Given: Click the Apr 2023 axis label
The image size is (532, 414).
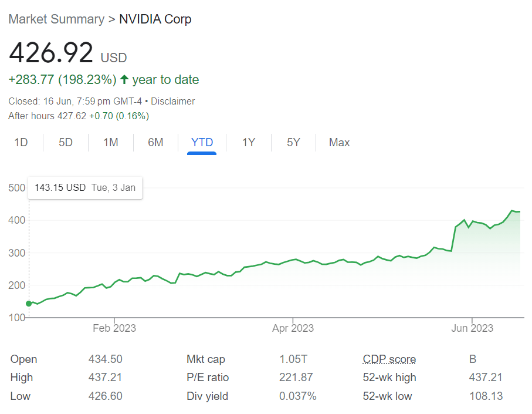Looking at the screenshot, I should [x=293, y=328].
